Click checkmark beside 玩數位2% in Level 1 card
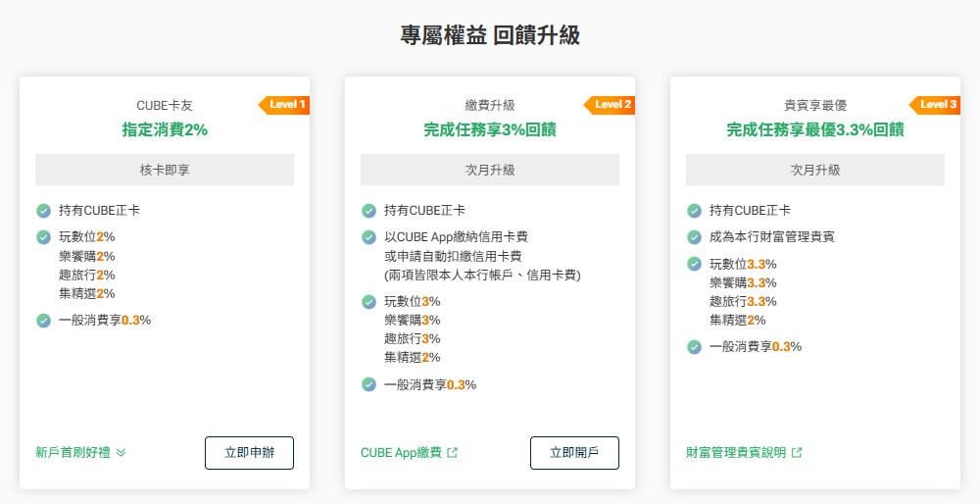This screenshot has width=980, height=504. click(43, 236)
